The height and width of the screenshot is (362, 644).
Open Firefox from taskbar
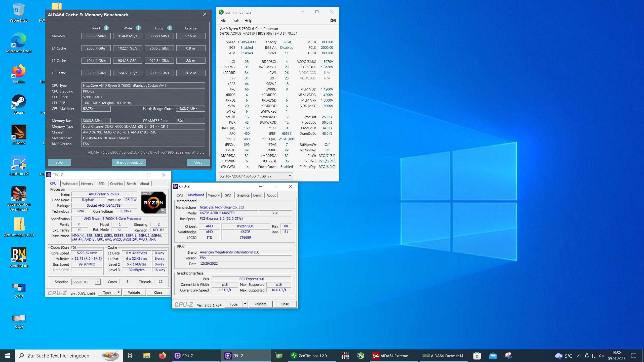point(163,356)
